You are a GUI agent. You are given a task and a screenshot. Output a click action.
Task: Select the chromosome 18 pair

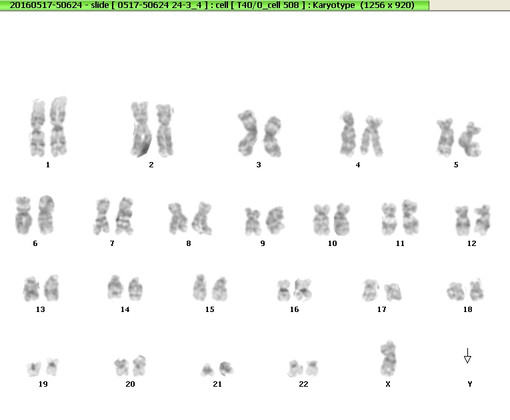(x=465, y=289)
